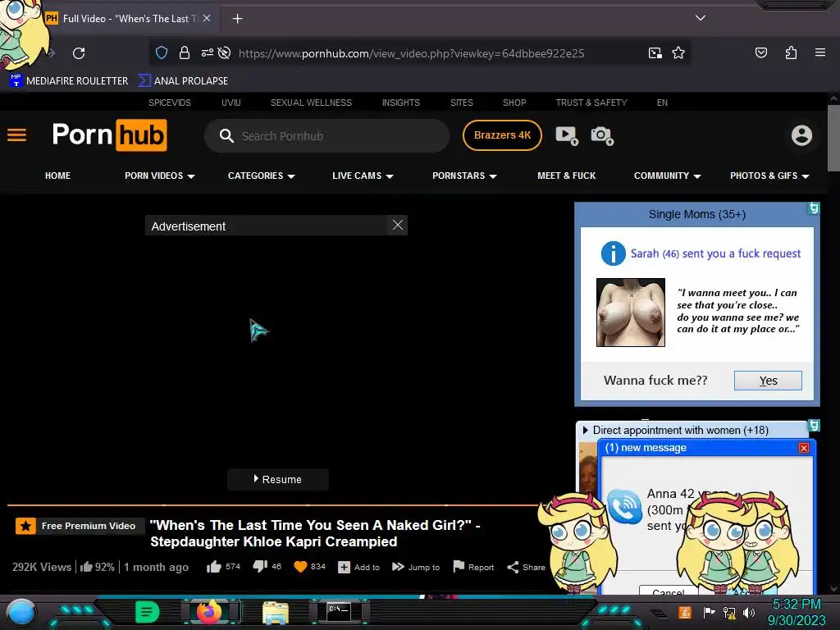Open the SHOP top link

[514, 103]
